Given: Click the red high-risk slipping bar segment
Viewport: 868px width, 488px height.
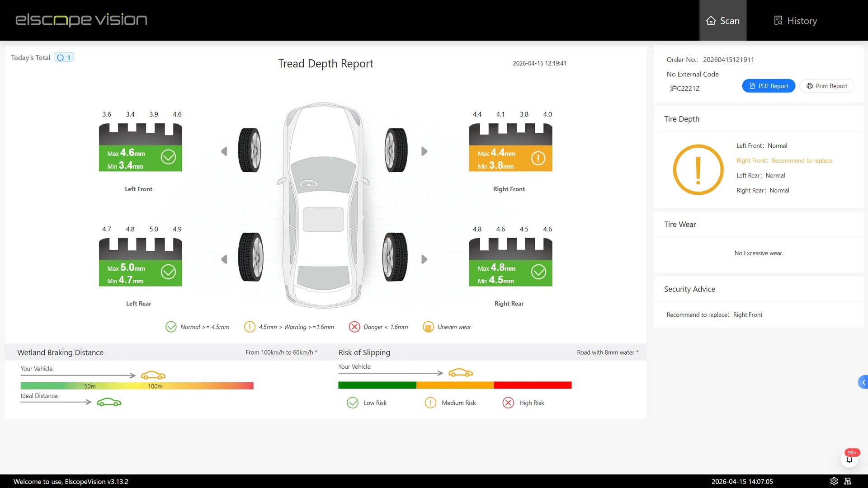Looking at the screenshot, I should [533, 385].
